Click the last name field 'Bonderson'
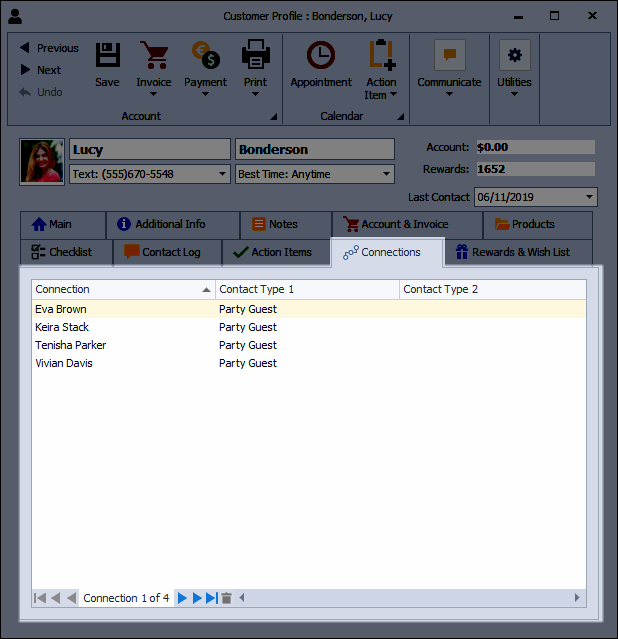 (x=315, y=149)
